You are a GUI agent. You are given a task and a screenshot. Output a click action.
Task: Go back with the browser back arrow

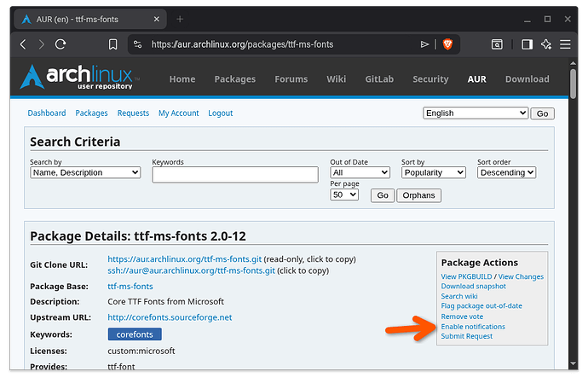23,44
